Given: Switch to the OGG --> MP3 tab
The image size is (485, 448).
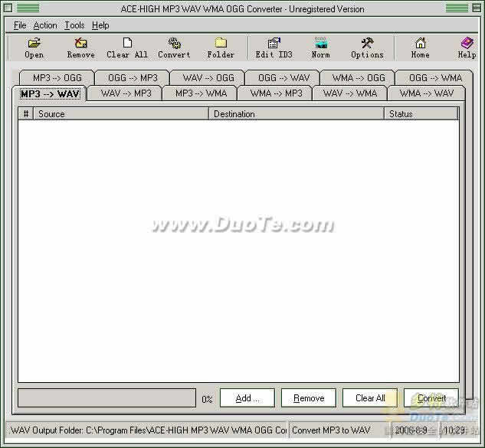Looking at the screenshot, I should point(133,77).
